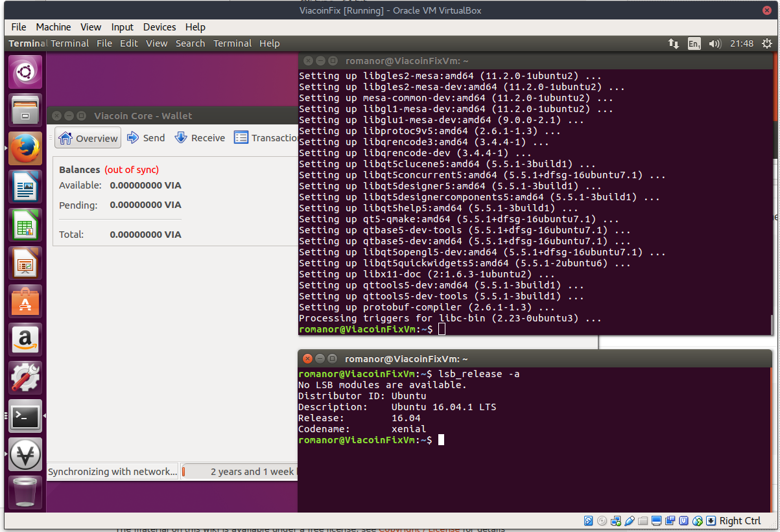Click the VirtualBox mouse integration status icon
This screenshot has width=780, height=532.
(x=698, y=521)
